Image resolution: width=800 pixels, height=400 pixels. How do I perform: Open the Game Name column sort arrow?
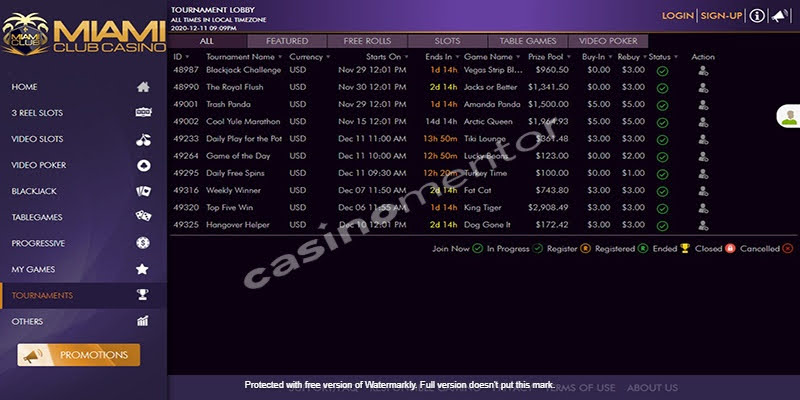pos(518,57)
